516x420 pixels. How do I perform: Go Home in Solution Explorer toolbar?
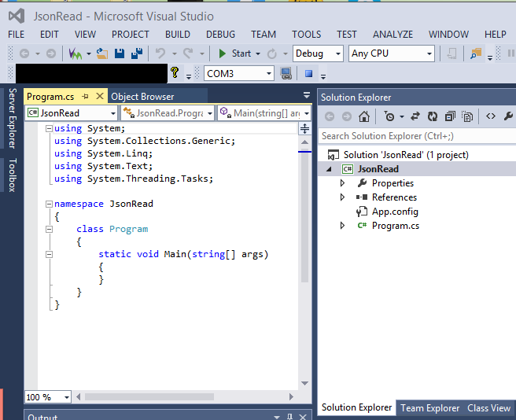coord(364,116)
